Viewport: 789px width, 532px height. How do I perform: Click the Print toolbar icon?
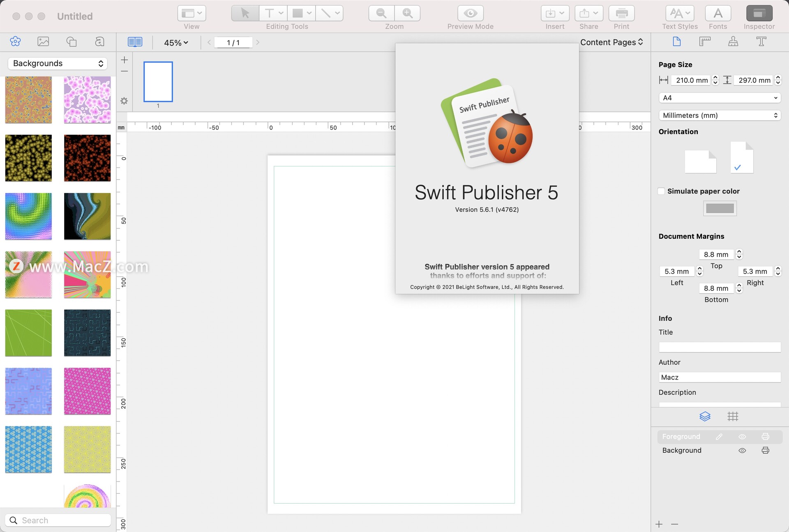[x=621, y=14]
